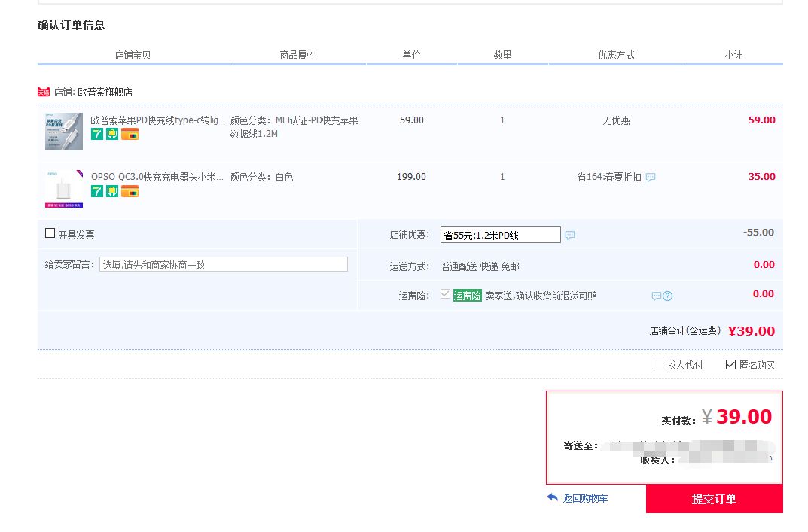
Task: Open the white OPSO charger product thumbnail
Action: (x=64, y=188)
